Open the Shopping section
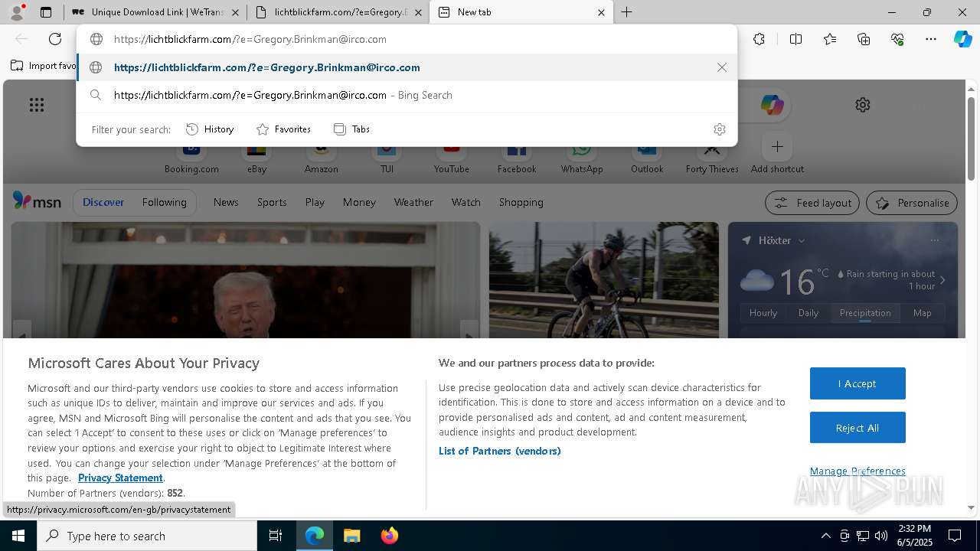980x551 pixels. (521, 202)
